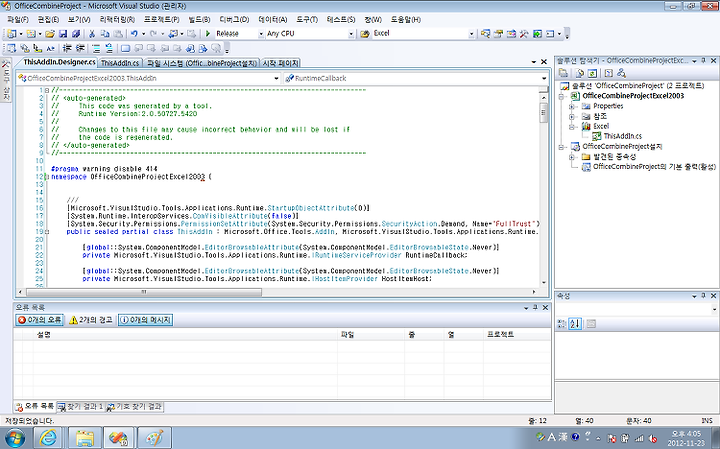720x449 pixels.
Task: Toggle auto-hide pin on the 속성 panel
Action: [x=703, y=296]
